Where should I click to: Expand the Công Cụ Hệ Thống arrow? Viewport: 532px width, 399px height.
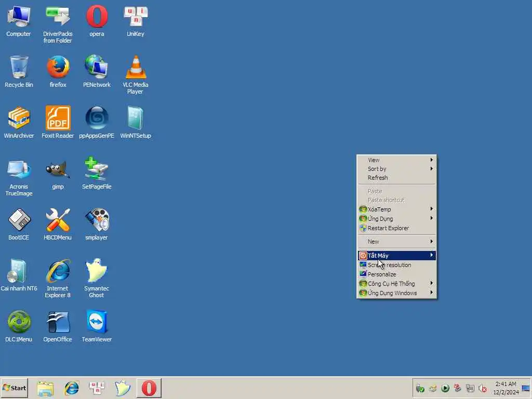coord(432,283)
